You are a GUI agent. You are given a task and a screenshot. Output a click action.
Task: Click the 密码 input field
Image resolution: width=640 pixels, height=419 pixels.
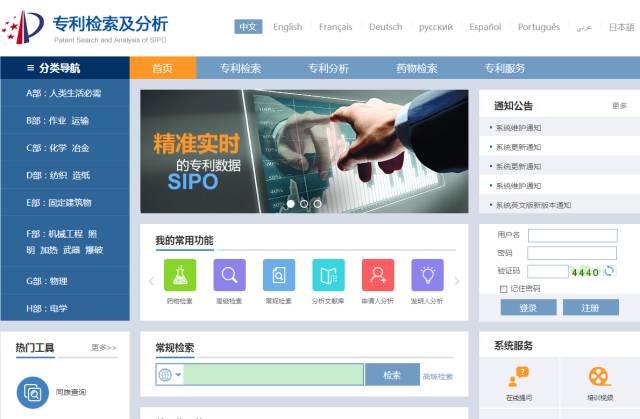(x=572, y=253)
